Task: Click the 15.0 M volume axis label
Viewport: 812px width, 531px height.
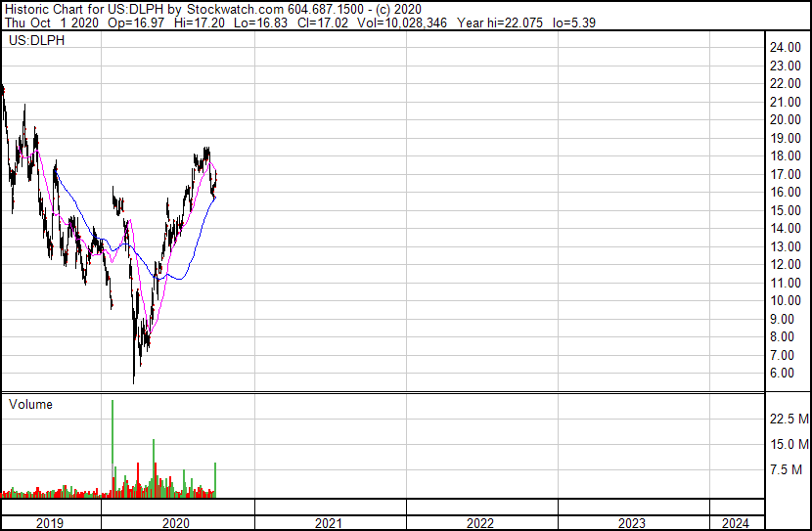Action: 789,445
